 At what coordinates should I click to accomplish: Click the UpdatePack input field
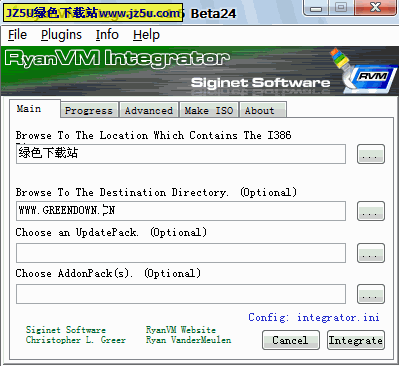181,253
